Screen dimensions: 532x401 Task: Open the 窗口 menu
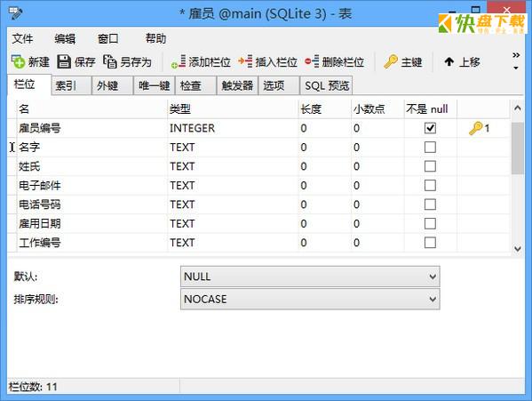pyautogui.click(x=107, y=38)
